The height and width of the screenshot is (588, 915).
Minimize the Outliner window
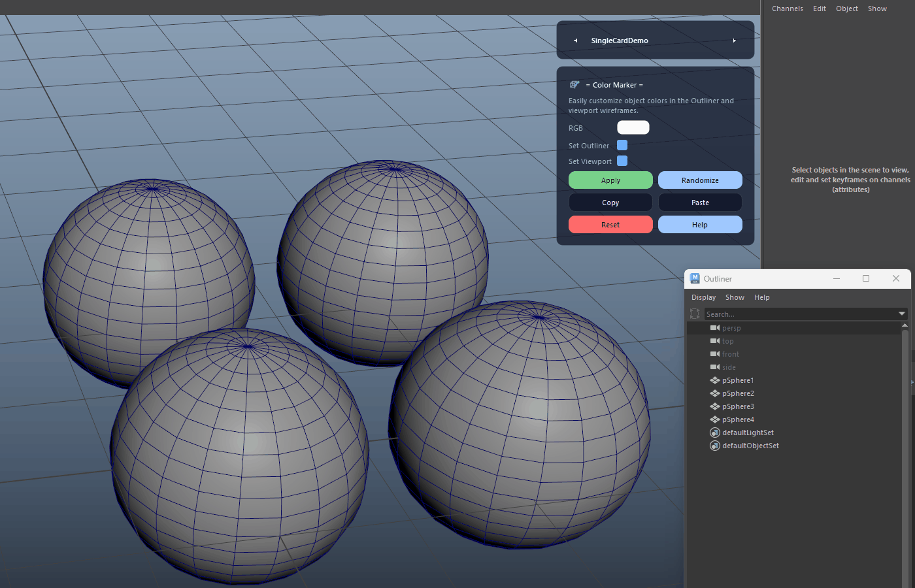[x=836, y=278]
